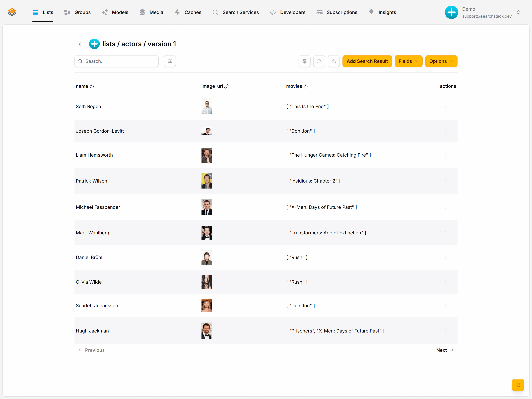Click the yellow AI sparkle assistant button
Image resolution: width=532 pixels, height=399 pixels.
[x=518, y=385]
